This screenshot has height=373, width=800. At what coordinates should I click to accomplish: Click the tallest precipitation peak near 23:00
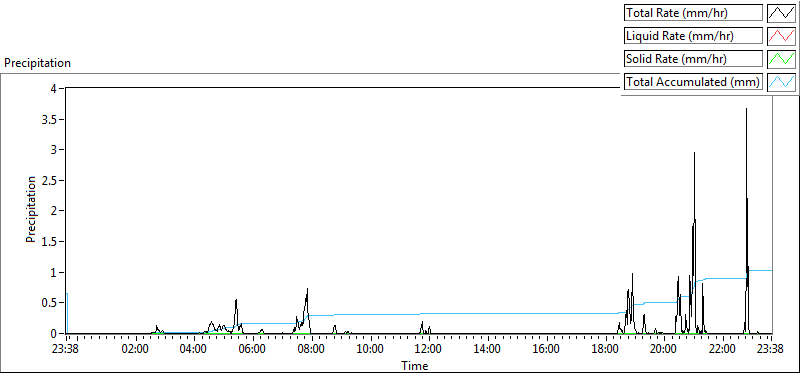tap(746, 109)
